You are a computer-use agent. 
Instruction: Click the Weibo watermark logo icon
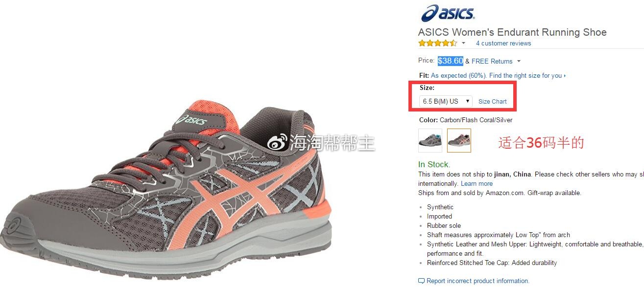coord(277,143)
